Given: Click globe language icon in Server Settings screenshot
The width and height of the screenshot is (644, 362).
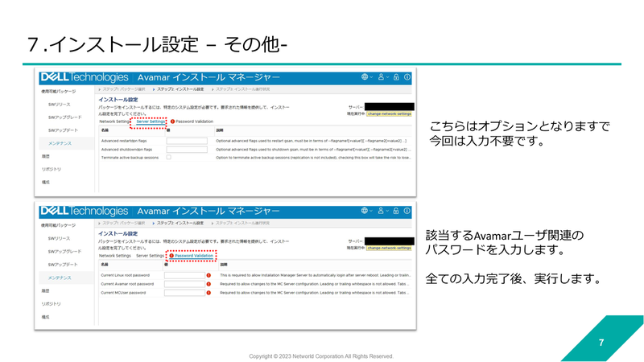Looking at the screenshot, I should coord(365,76).
